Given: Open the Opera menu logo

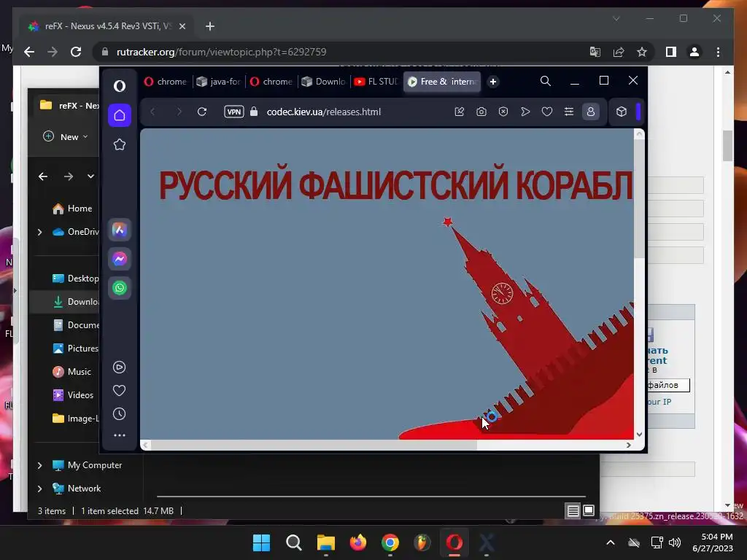Looking at the screenshot, I should (x=120, y=86).
